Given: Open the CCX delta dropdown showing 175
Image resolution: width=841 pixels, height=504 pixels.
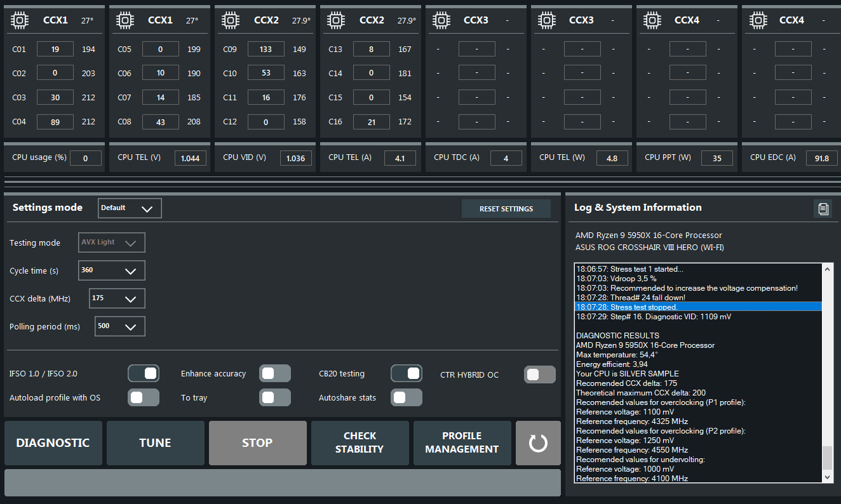Looking at the screenshot, I should pos(117,298).
